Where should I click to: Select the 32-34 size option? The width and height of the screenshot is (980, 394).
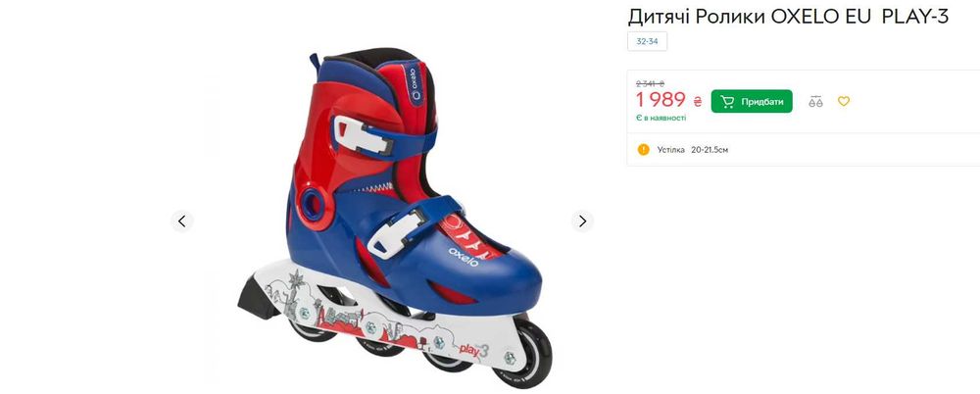648,41
